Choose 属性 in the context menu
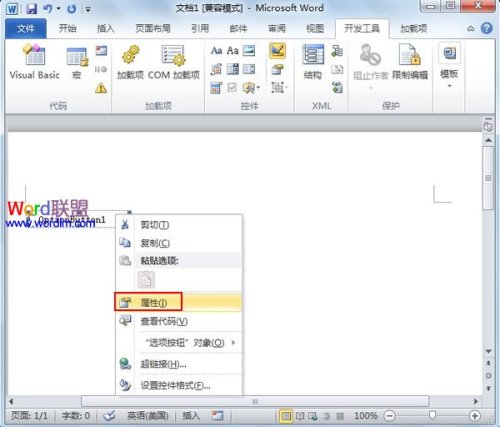This screenshot has width=500, height=427. pos(179,303)
